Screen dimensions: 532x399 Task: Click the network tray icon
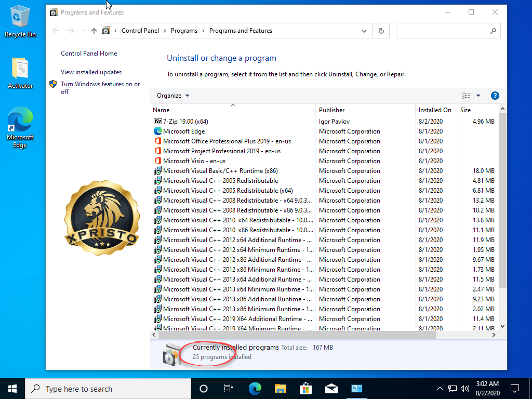click(x=453, y=389)
